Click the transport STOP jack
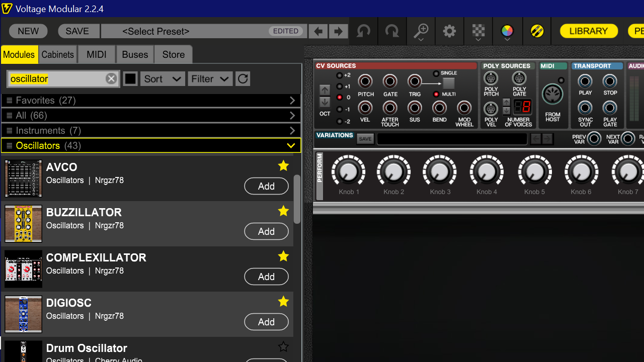The height and width of the screenshot is (362, 644). coord(610,81)
